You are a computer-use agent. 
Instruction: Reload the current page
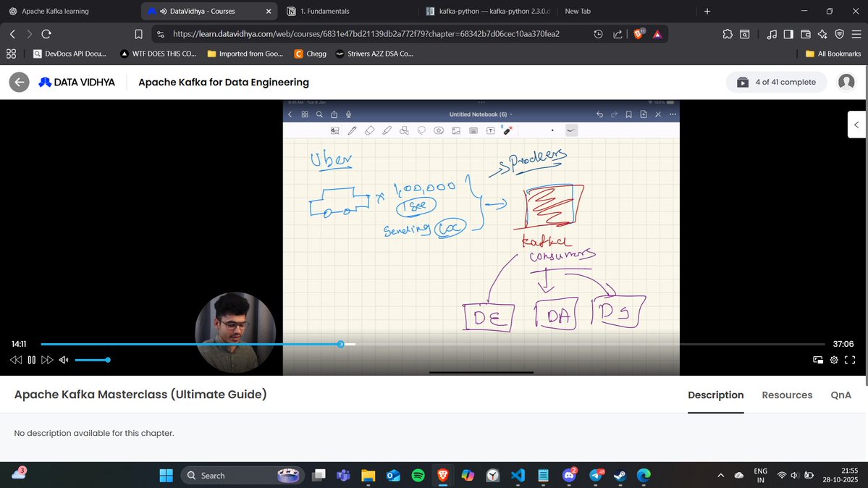coord(46,34)
